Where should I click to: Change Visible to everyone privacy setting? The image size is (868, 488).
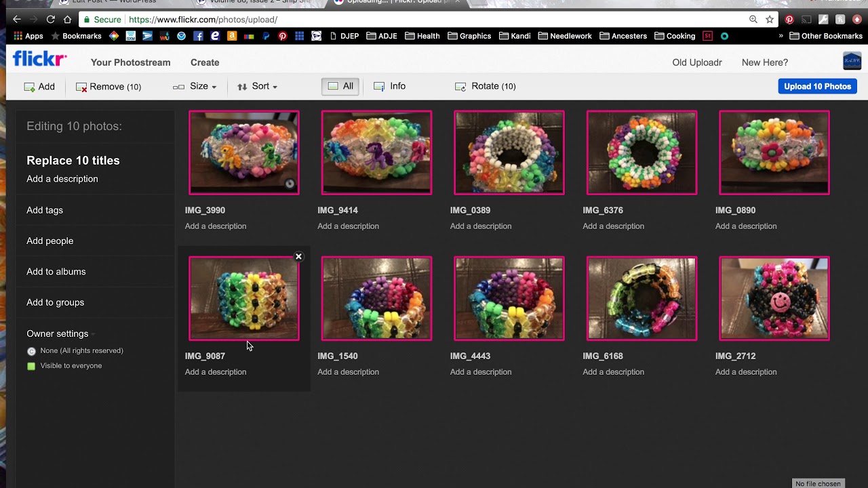pyautogui.click(x=64, y=366)
